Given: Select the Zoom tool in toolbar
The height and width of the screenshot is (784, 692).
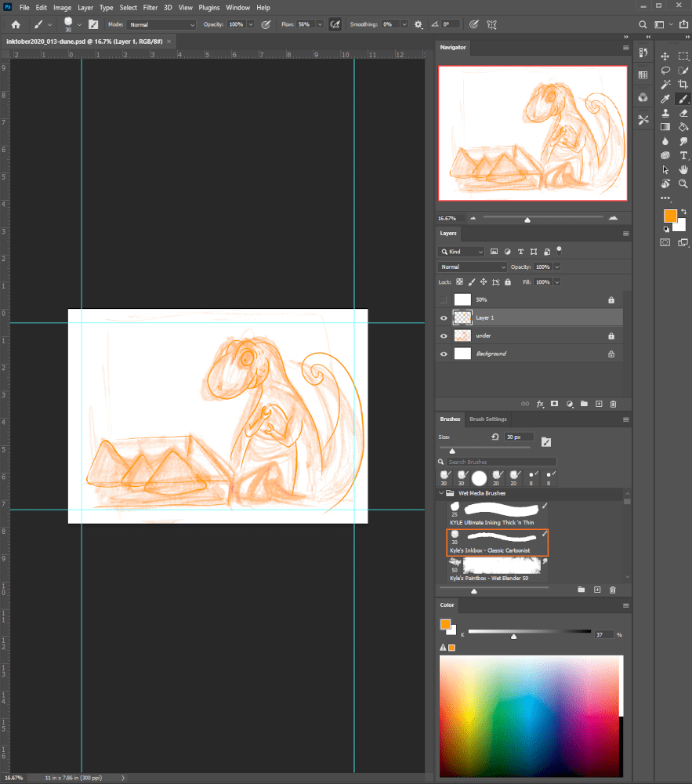Looking at the screenshot, I should click(x=683, y=183).
